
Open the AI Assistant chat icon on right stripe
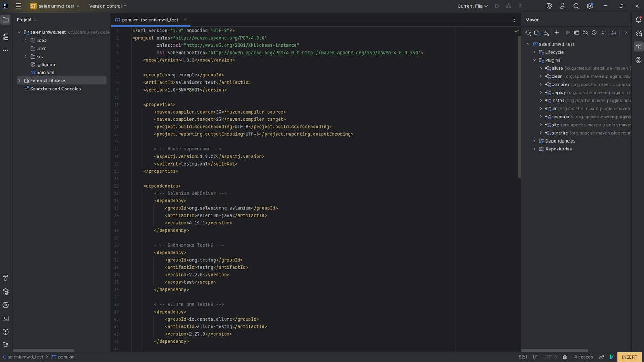point(638,33)
